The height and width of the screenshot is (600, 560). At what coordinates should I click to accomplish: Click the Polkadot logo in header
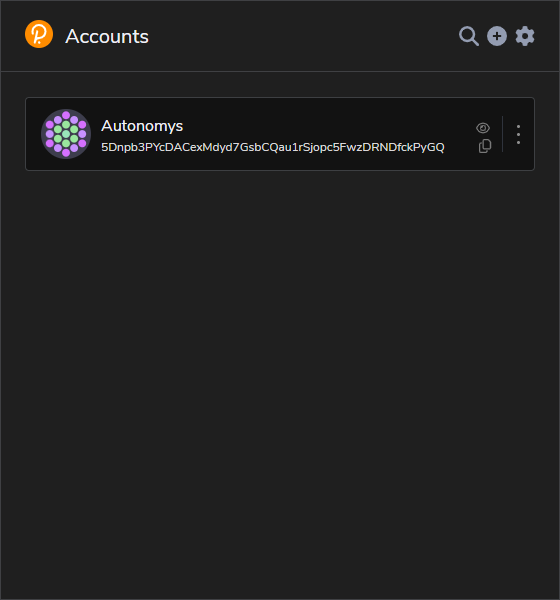39,34
